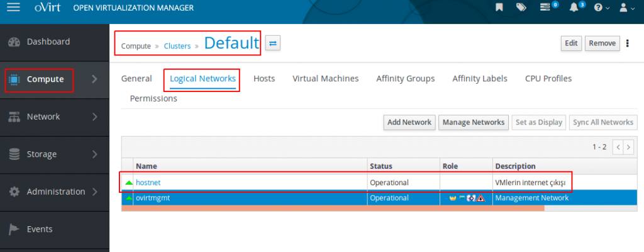
Task: Switch to the Logical Networks tab
Action: pyautogui.click(x=203, y=79)
